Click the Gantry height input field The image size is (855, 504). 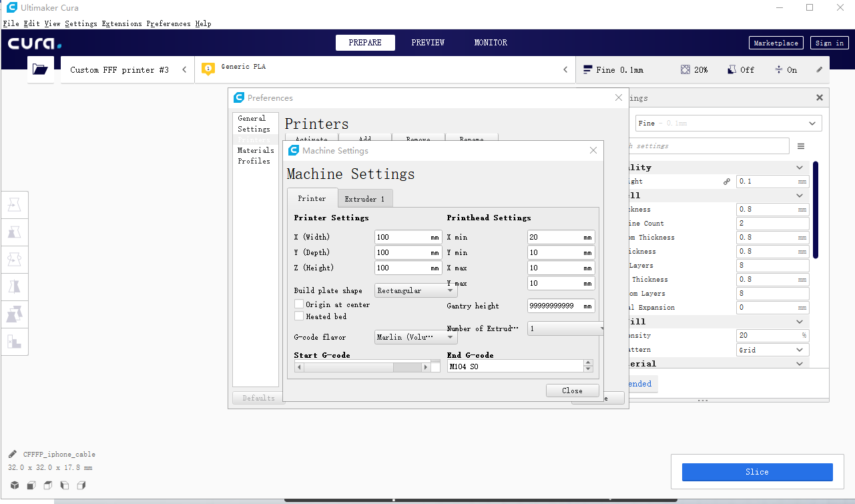(561, 306)
